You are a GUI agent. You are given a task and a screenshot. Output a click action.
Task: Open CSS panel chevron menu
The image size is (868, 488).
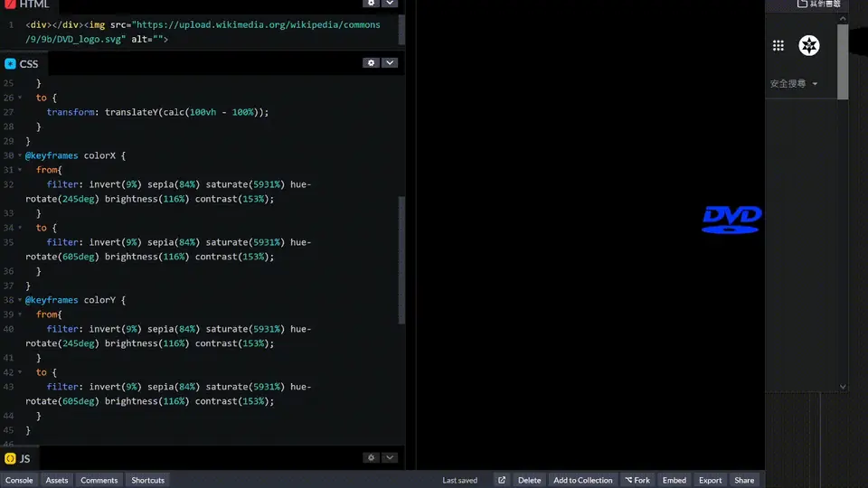[x=390, y=63]
